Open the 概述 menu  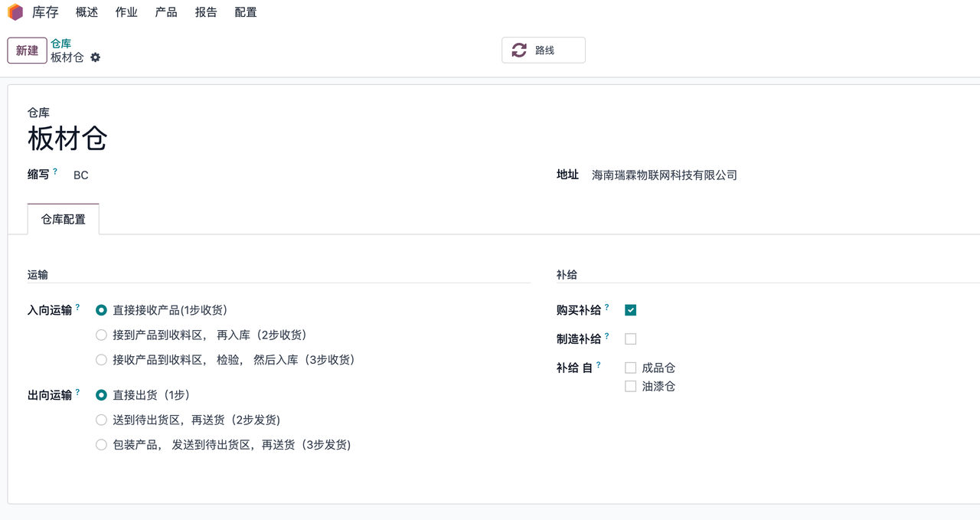click(x=87, y=12)
